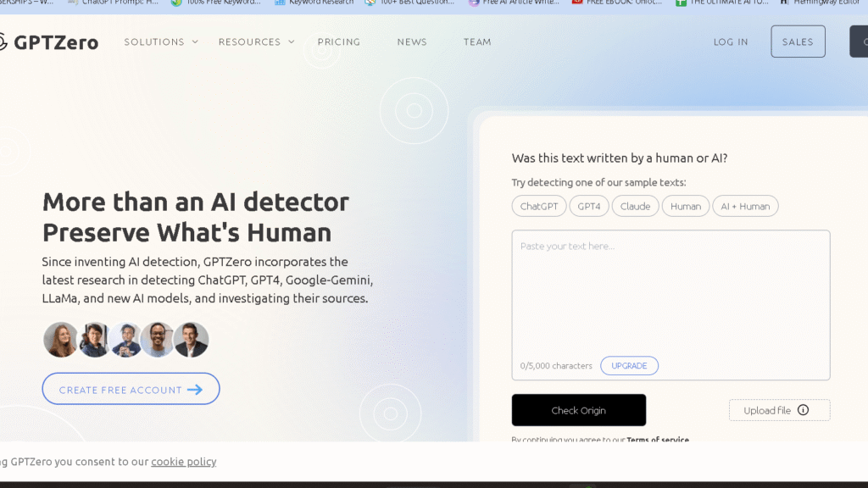Open the Pricing page from navigation
868x488 pixels.
coord(339,42)
